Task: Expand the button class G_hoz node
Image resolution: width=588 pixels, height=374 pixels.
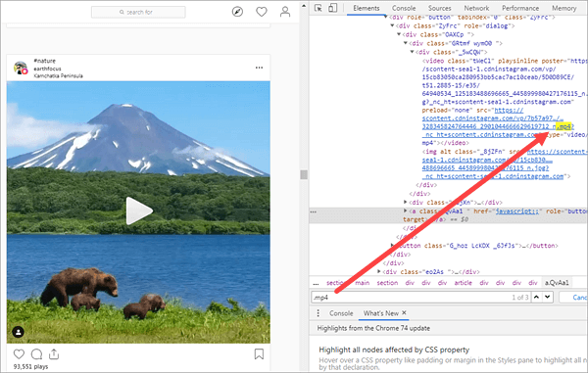Action: tap(392, 246)
